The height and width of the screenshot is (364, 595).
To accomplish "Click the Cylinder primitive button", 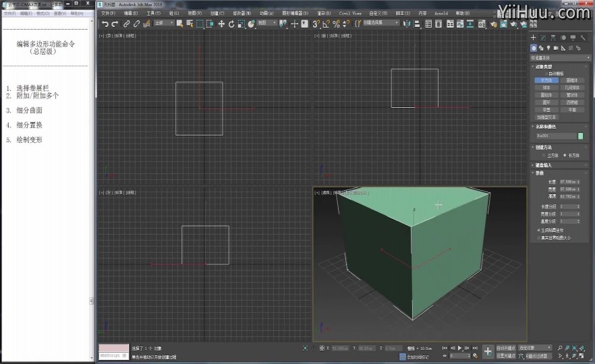I will [546, 95].
